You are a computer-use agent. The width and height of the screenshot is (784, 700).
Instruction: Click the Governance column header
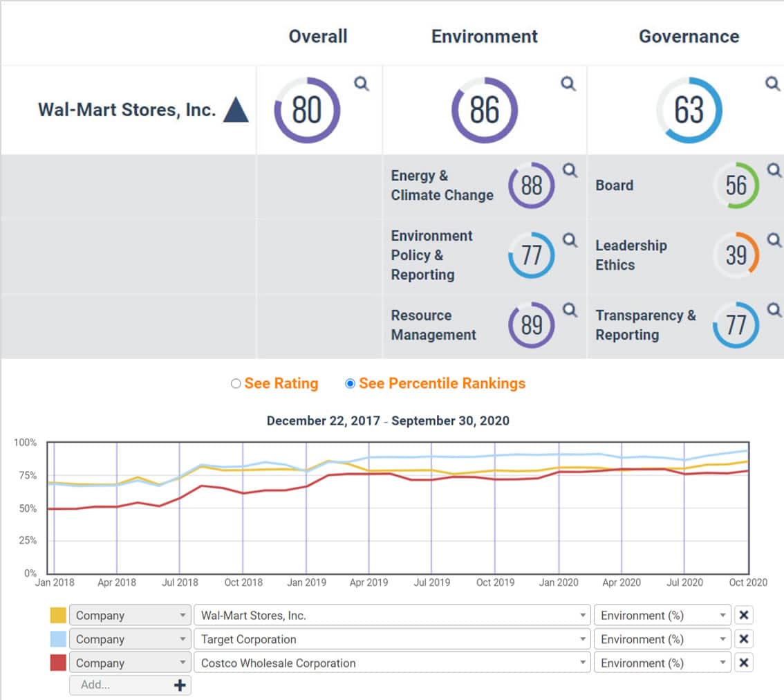[x=689, y=37]
